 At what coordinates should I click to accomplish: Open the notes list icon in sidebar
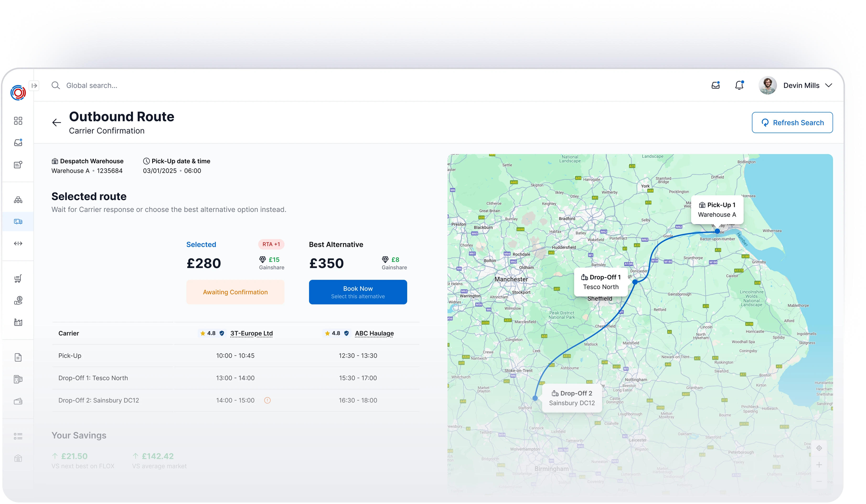(18, 165)
